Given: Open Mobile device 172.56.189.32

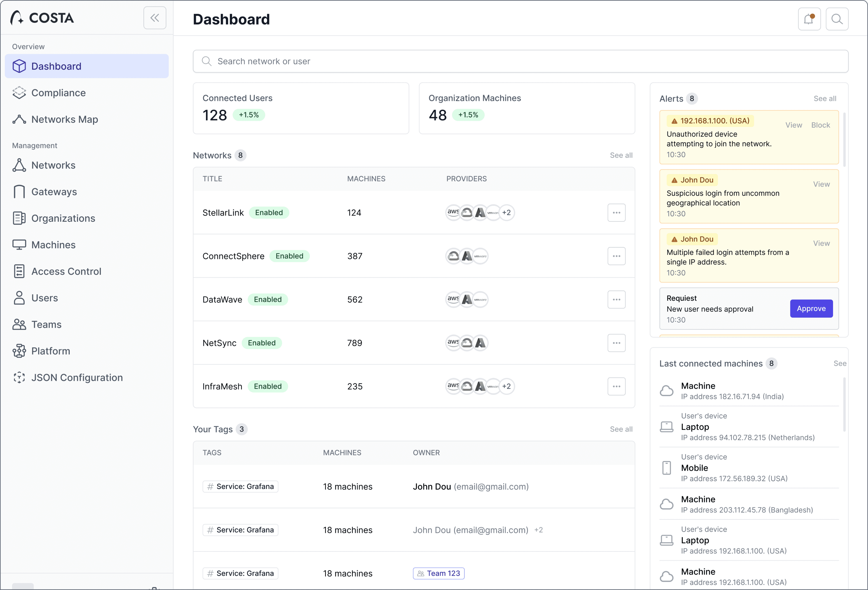Looking at the screenshot, I should [749, 468].
